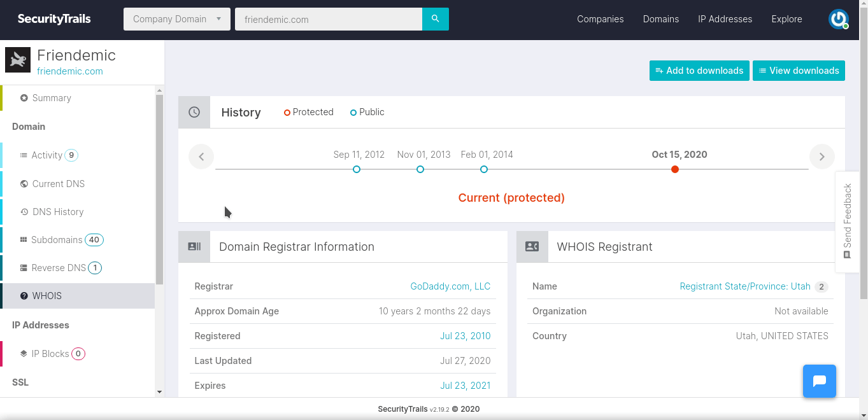Open the Jul 23, 2021 expires date link
Image resolution: width=868 pixels, height=420 pixels.
click(466, 386)
